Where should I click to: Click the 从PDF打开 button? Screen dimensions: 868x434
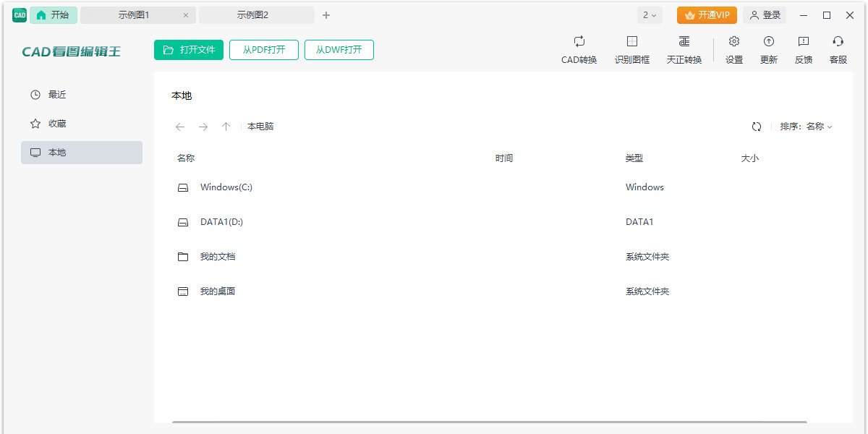264,50
